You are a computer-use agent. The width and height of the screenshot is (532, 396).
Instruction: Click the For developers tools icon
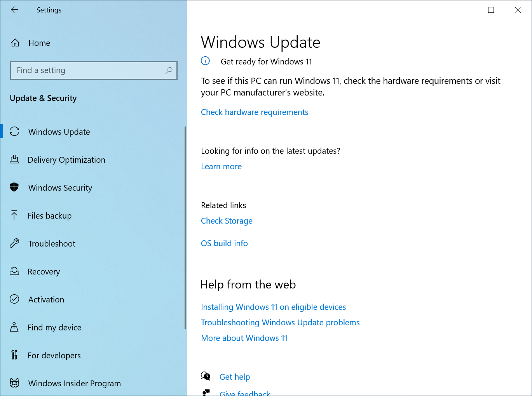[14, 355]
